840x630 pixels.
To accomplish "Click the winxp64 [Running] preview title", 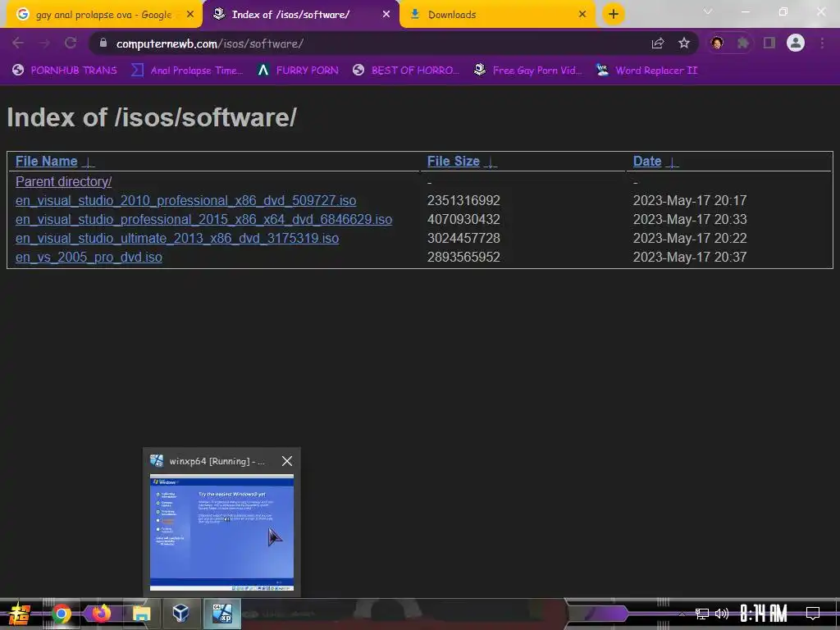I will 217,461.
